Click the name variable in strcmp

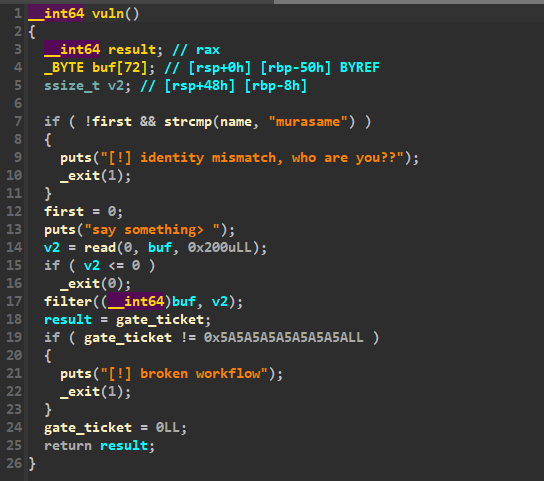coord(236,121)
